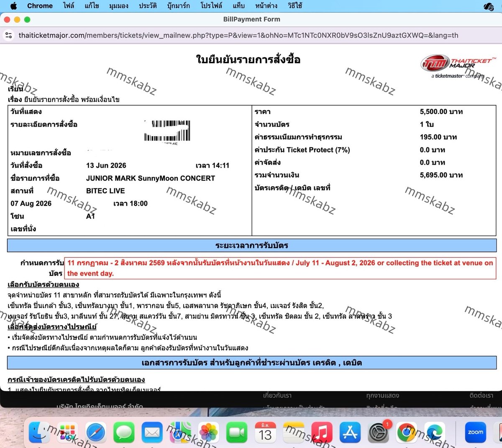
Task: Click the เลือกจัดส่งบัตรทางไปรษณีย์ heading
Action: (52, 327)
